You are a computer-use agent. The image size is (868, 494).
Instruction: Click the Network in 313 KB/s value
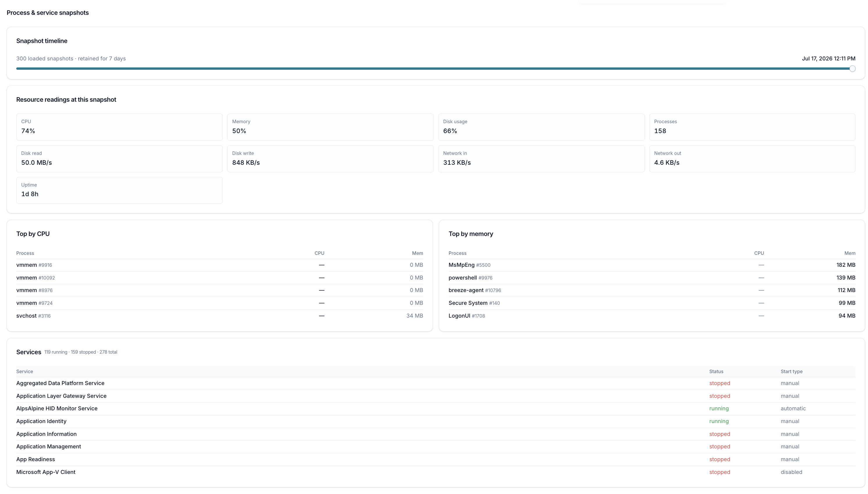[x=457, y=162]
